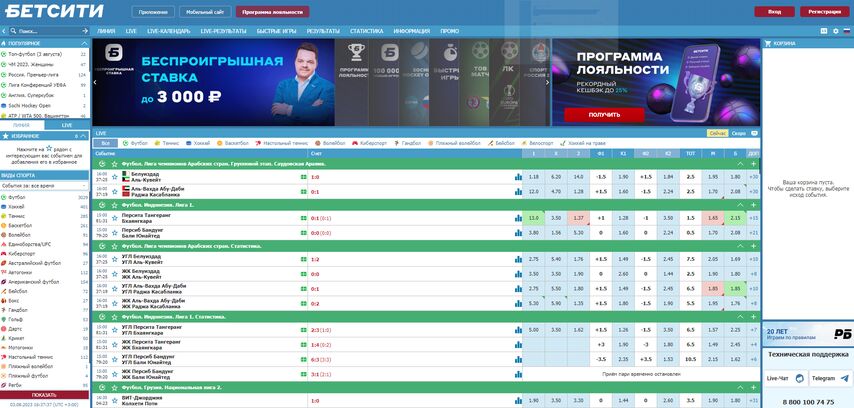
Task: Star Аль-Вахда Абу-Даби vs Раджа Касабланка match
Action: coord(114,192)
